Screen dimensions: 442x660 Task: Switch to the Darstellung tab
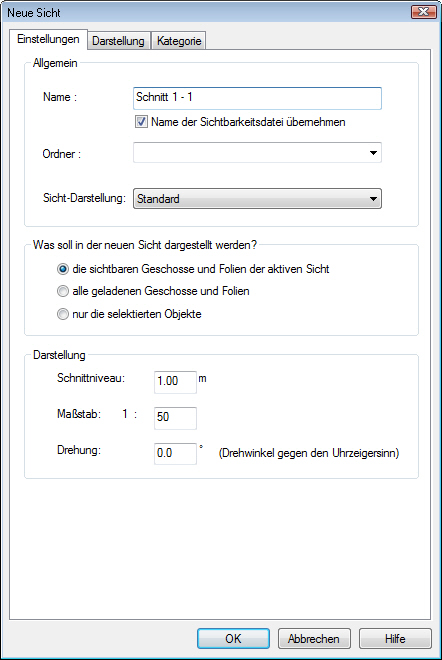[118, 41]
